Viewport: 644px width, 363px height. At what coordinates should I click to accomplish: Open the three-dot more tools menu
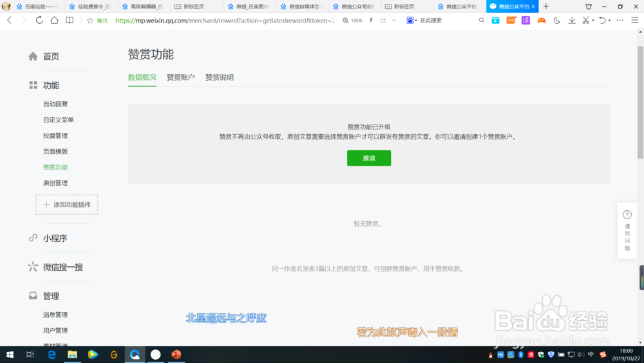620,20
